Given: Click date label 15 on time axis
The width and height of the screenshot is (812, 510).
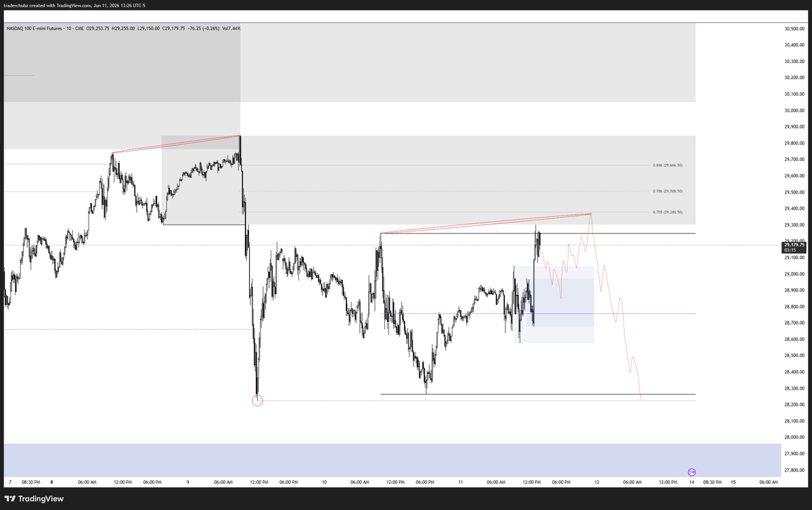Looking at the screenshot, I should coord(733,482).
